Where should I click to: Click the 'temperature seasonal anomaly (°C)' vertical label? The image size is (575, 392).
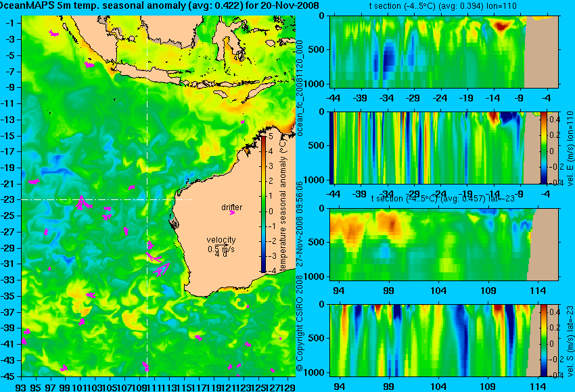tap(283, 204)
